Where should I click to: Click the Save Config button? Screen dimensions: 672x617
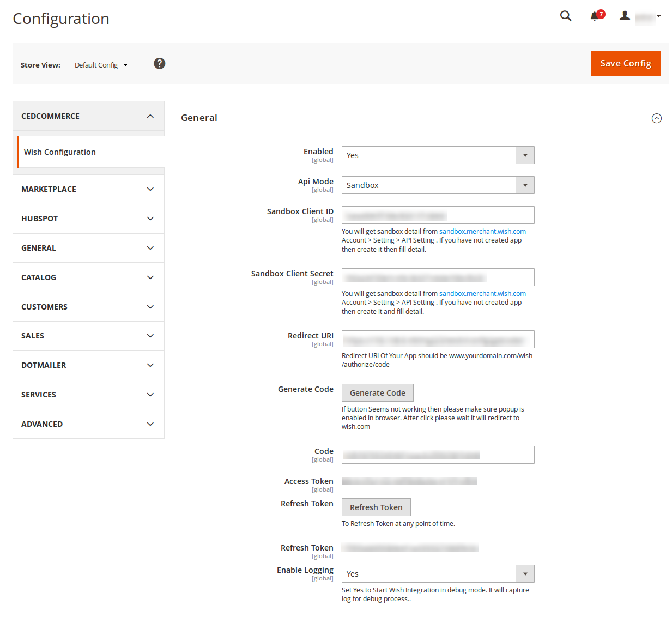click(x=626, y=63)
